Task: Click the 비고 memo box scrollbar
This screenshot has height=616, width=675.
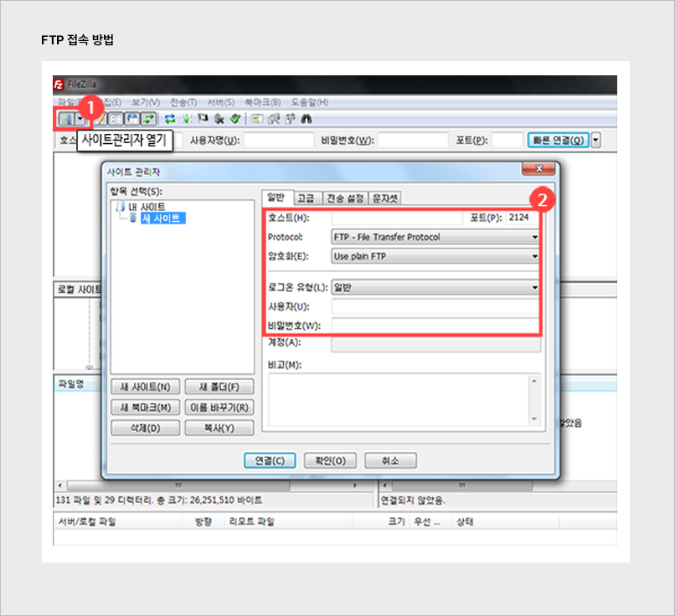Action: [533, 399]
